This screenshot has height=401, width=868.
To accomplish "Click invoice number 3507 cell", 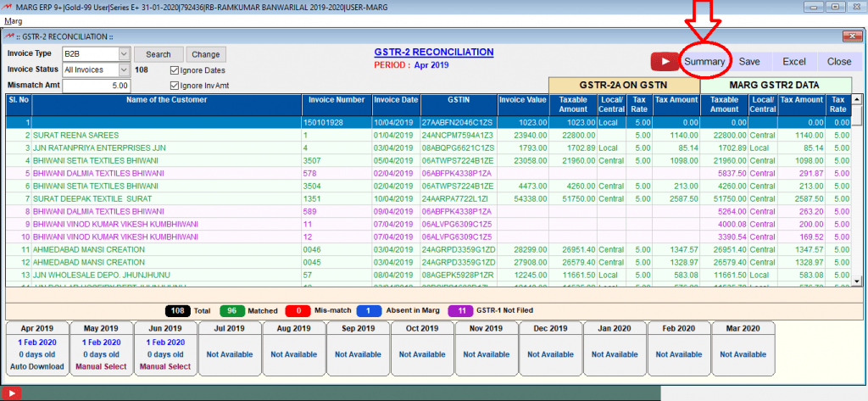I will coord(337,160).
